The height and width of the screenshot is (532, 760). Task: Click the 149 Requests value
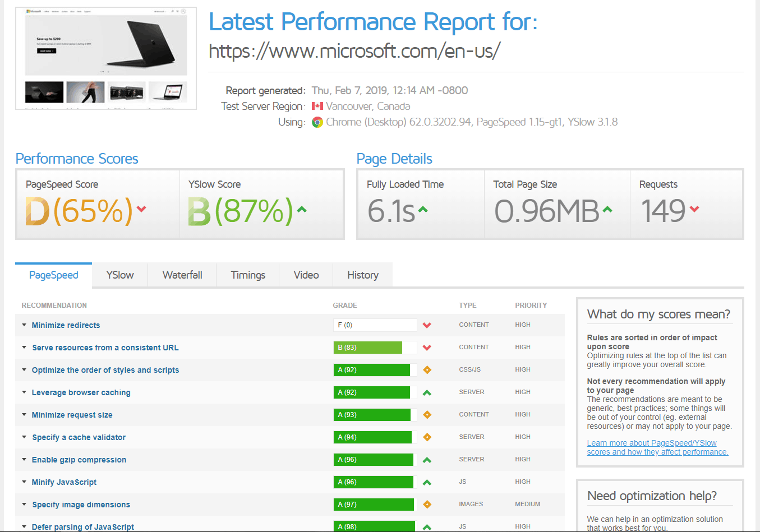(x=664, y=211)
